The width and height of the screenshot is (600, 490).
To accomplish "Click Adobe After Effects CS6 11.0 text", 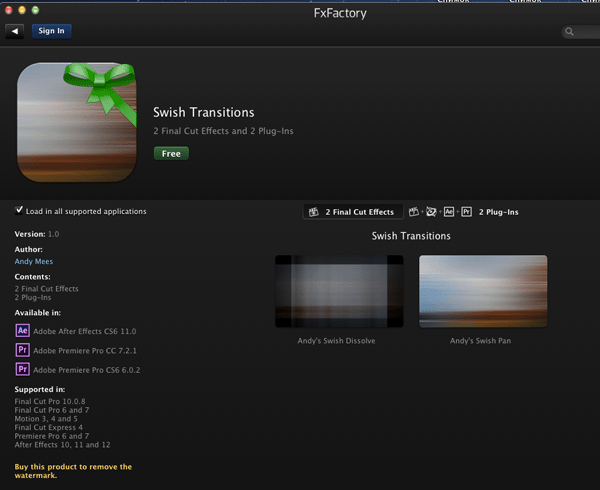I will click(85, 331).
